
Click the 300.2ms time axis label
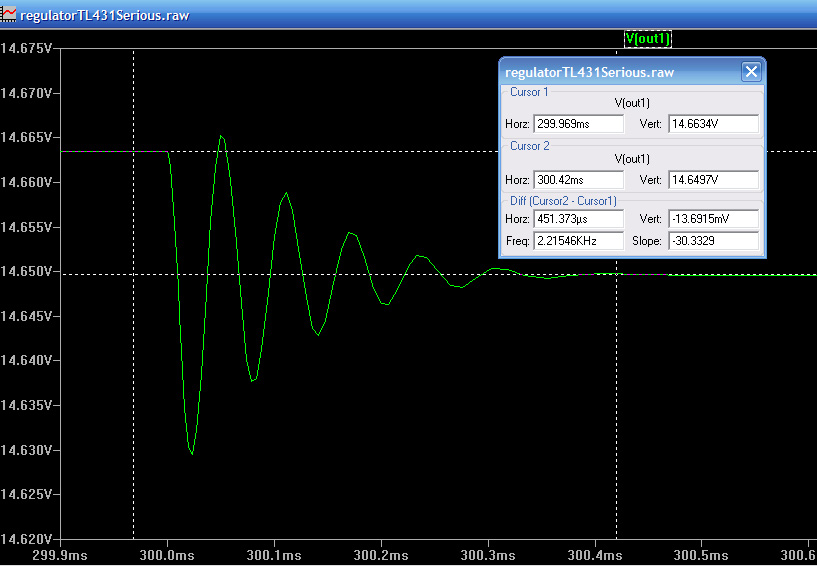[x=381, y=555]
